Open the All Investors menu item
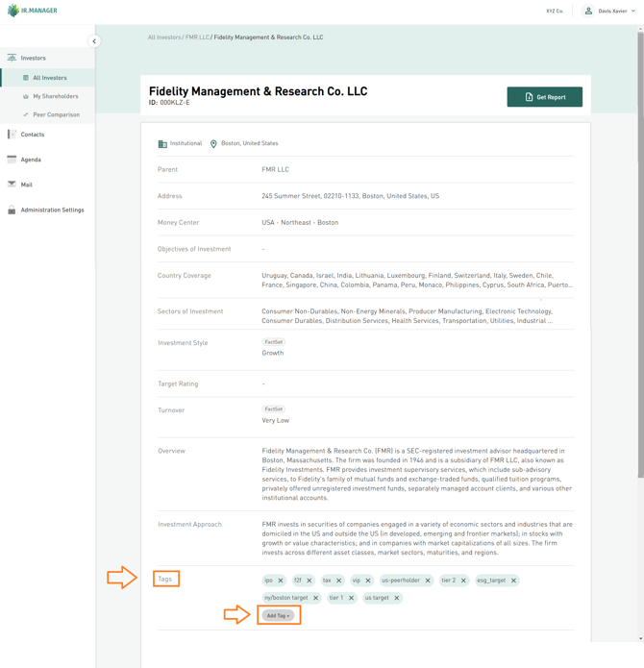 point(48,78)
